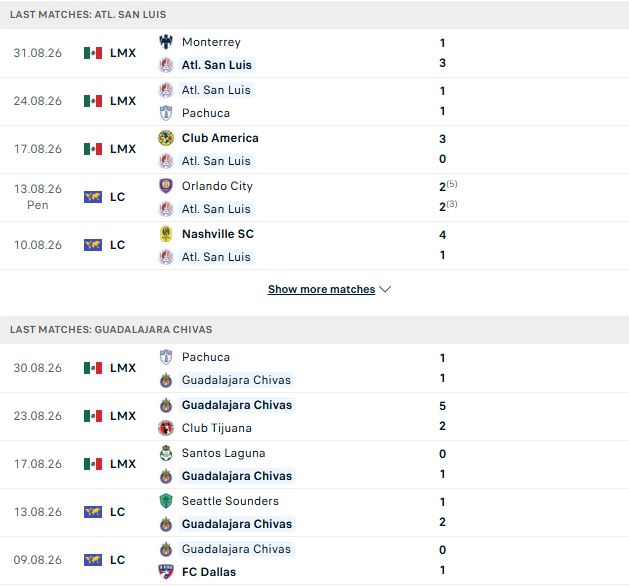Click Mexico flag on the 31.08.26 match
This screenshot has height=586, width=629.
tap(93, 53)
